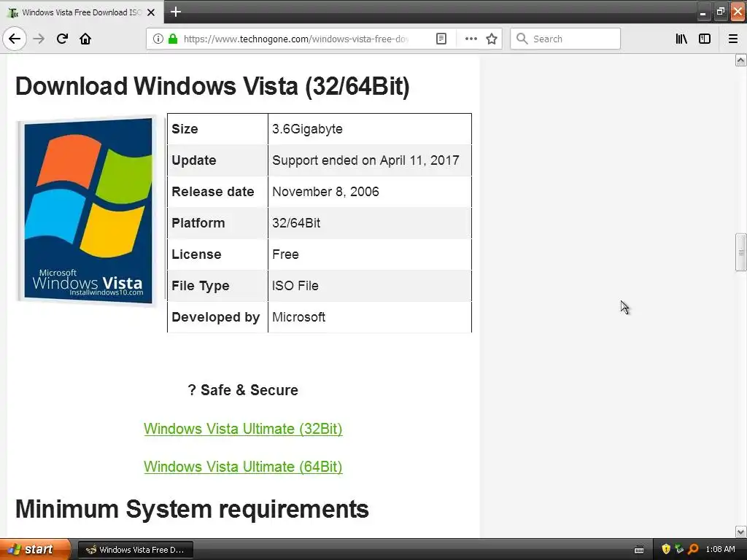Viewport: 747px width, 560px height.
Task: Click the network connection tray icon
Action: pyautogui.click(x=679, y=550)
